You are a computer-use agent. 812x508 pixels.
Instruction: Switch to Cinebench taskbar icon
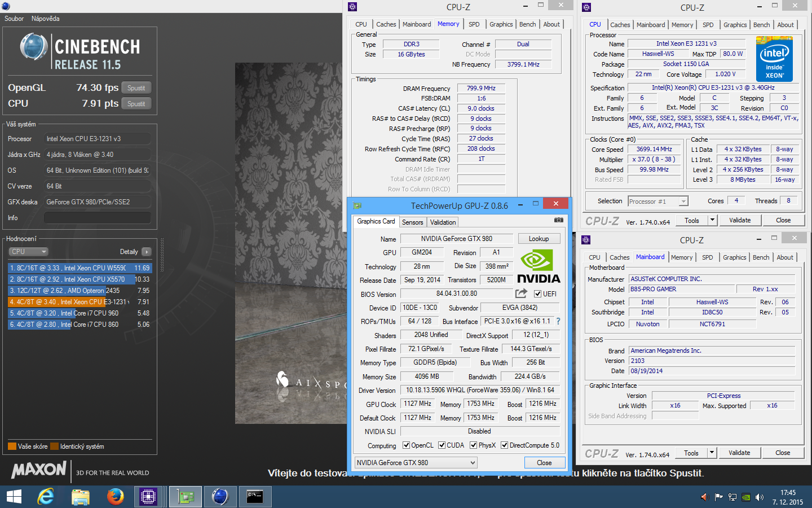coord(220,497)
